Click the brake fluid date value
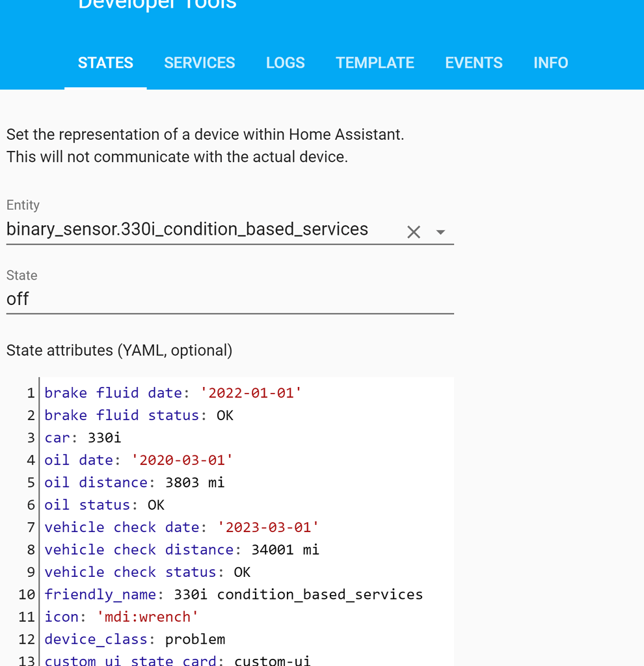Image resolution: width=644 pixels, height=666 pixels. pos(250,393)
